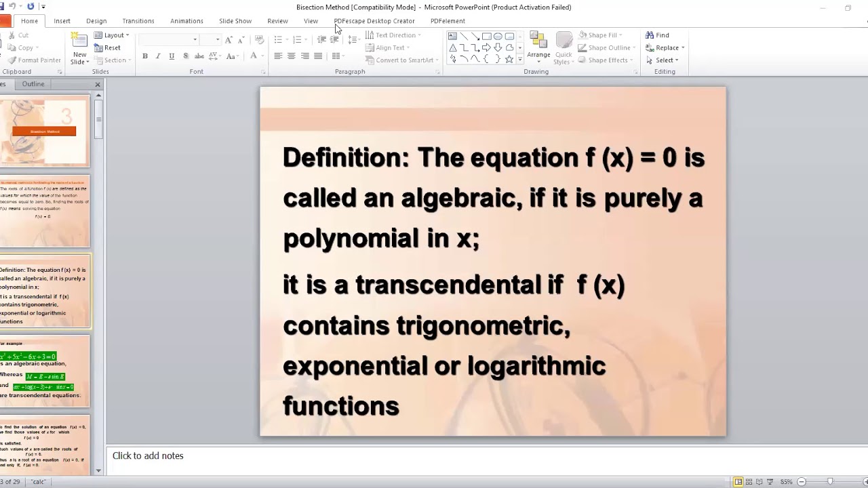868x488 pixels.
Task: Select the Curve shape
Action: pyautogui.click(x=475, y=59)
